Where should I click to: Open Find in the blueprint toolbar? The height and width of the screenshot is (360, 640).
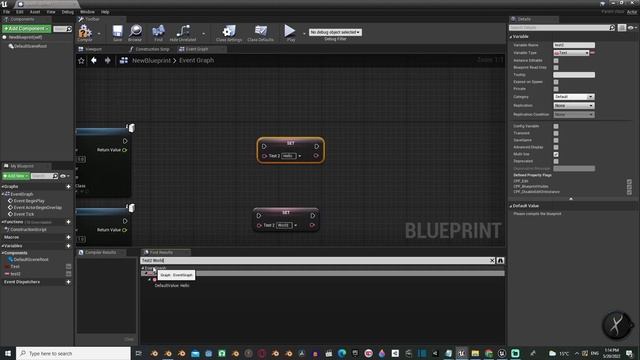[158, 33]
